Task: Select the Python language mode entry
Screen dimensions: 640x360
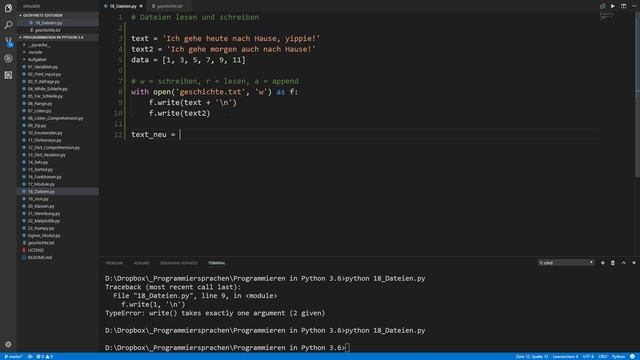Action: 618,356
